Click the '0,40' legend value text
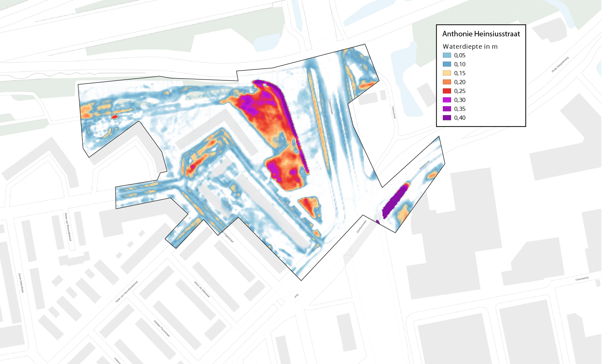This screenshot has height=364, width=602. coord(460,118)
